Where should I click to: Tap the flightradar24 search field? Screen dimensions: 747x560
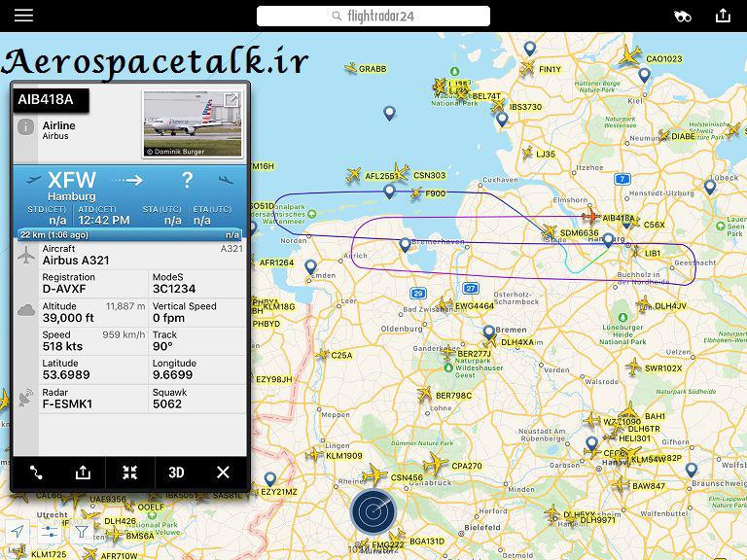pos(373,17)
